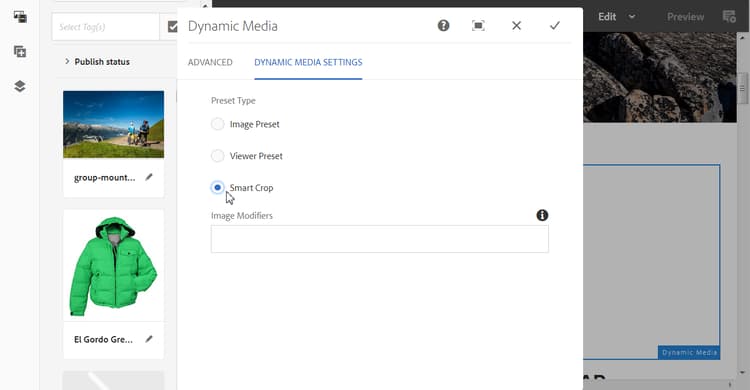
Task: Click into the Image Modifiers field
Action: [380, 239]
